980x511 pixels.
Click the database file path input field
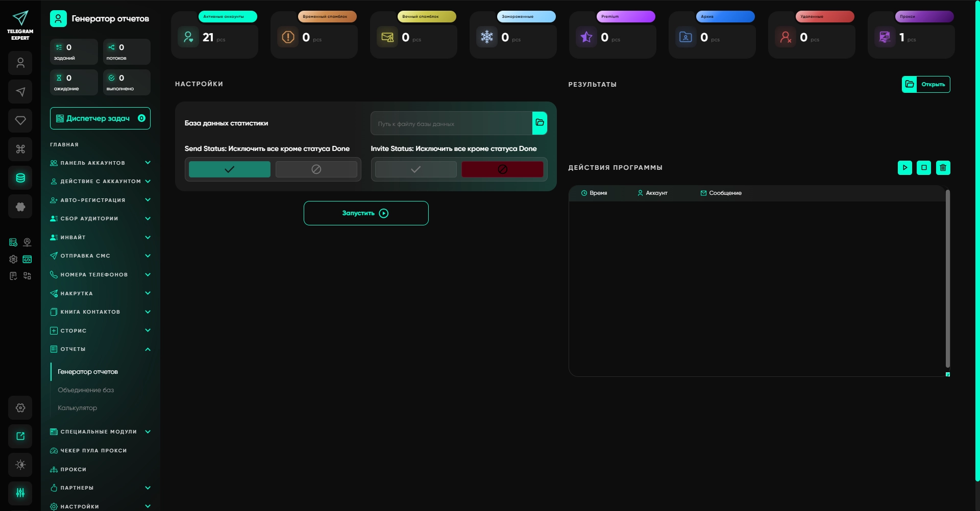click(452, 123)
